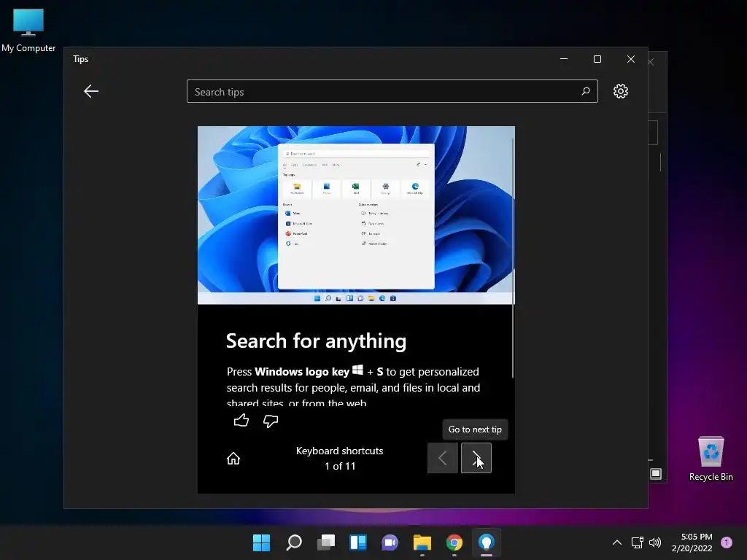Click into the Search tips field
The height and width of the screenshot is (560, 747).
pos(392,91)
